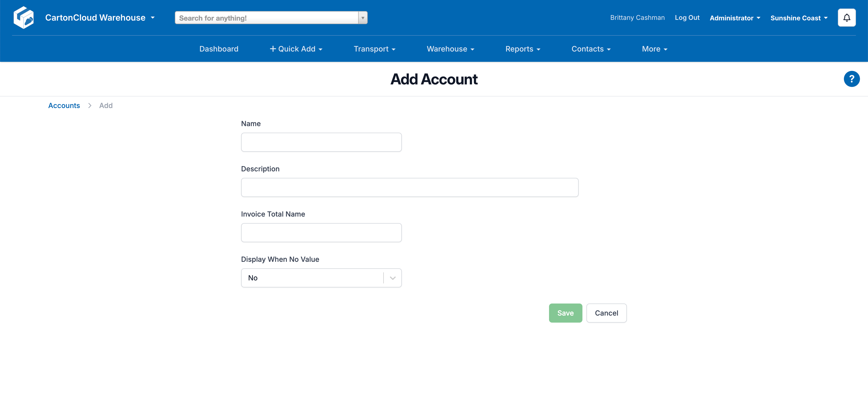Click the Name input field

[321, 142]
